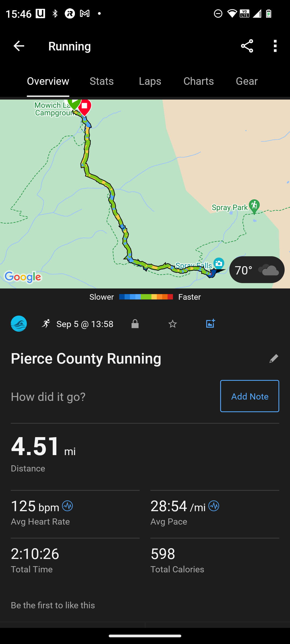Tap the heart rate info icon
The width and height of the screenshot is (290, 644).
(67, 506)
